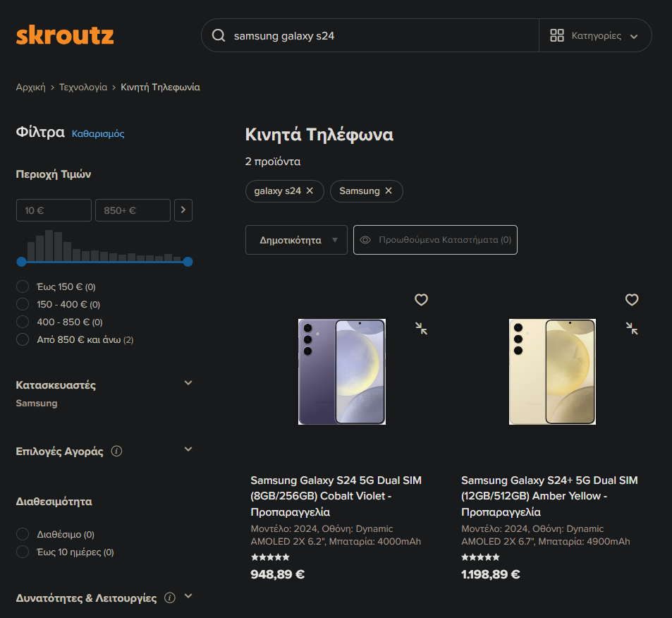Click the 2 προϊόντα count text
This screenshot has height=618, width=672.
point(273,162)
